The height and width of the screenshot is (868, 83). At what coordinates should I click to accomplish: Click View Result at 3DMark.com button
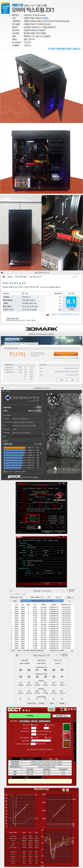tap(66, 354)
